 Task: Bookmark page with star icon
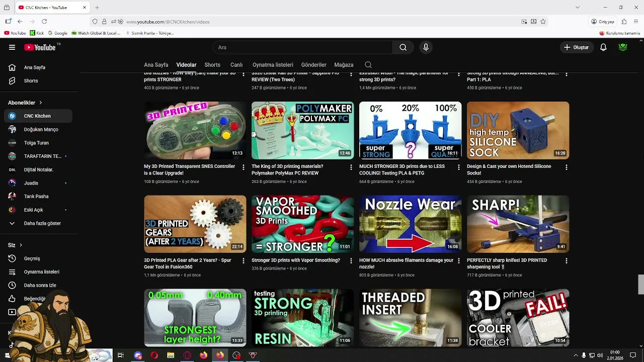(x=543, y=22)
